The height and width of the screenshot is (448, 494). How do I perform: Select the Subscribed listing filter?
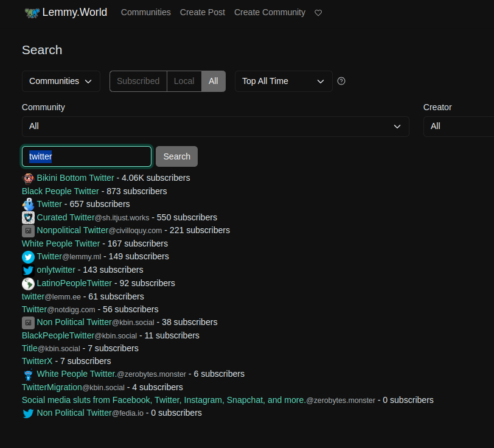tap(138, 81)
